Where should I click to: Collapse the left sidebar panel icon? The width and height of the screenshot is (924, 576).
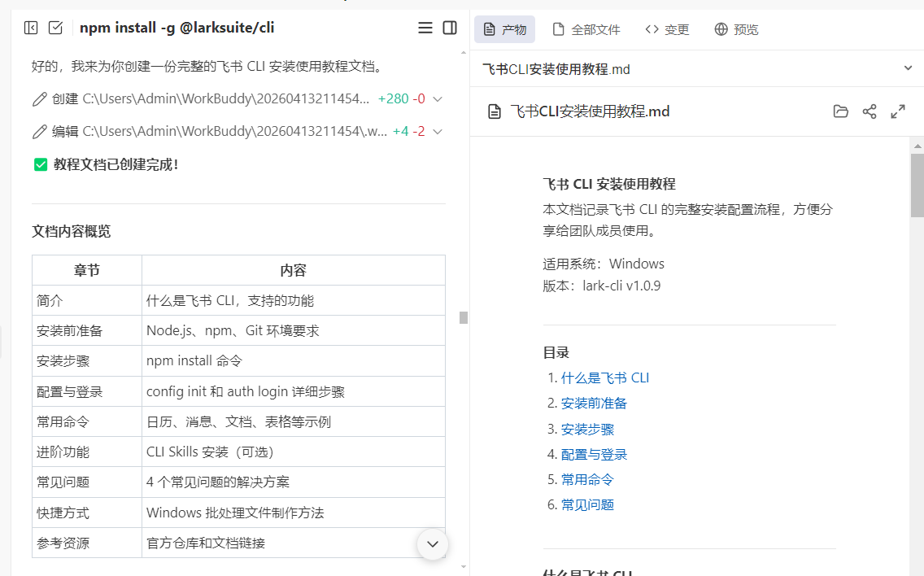(x=31, y=28)
